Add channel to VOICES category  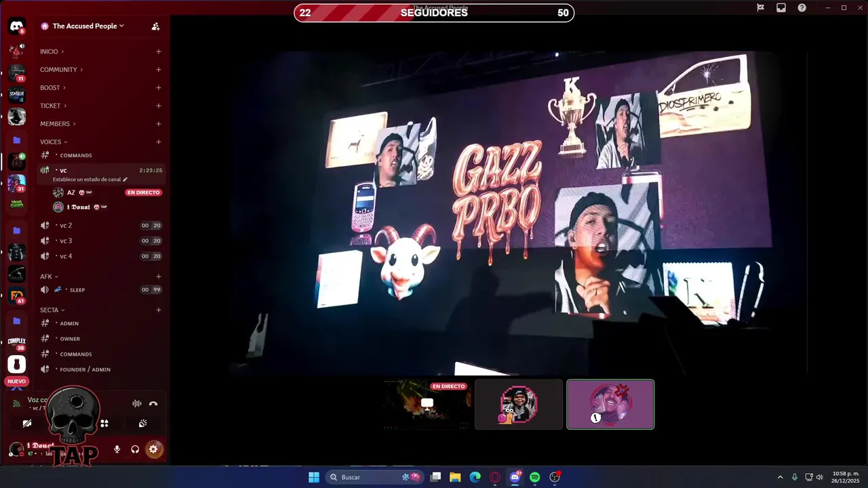tap(159, 142)
